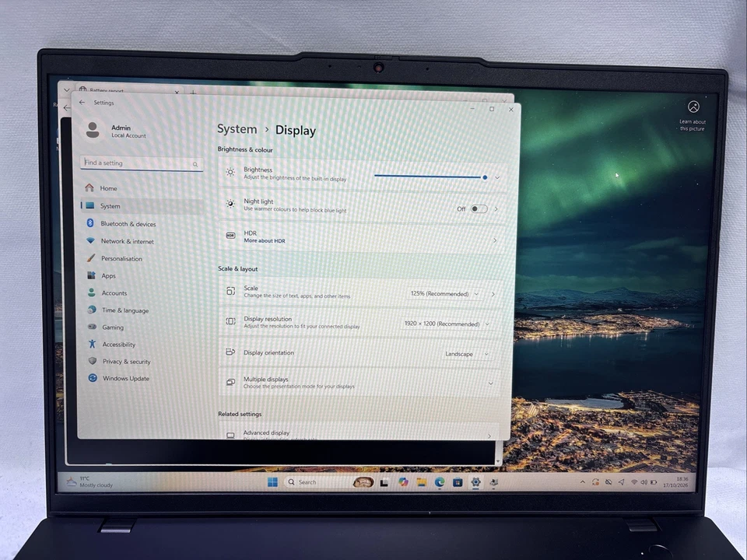Screen dimensions: 747x560
Task: Select the System monitor icon in sidebar
Action: 89,205
